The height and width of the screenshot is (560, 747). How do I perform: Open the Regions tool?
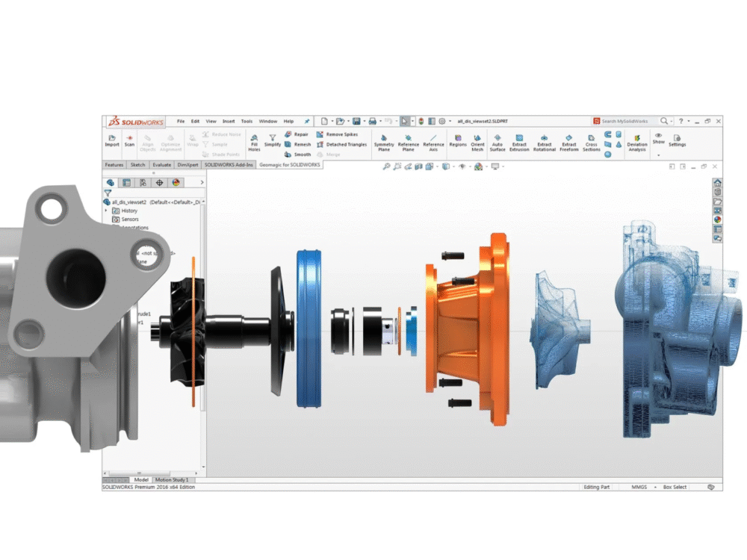tap(458, 140)
